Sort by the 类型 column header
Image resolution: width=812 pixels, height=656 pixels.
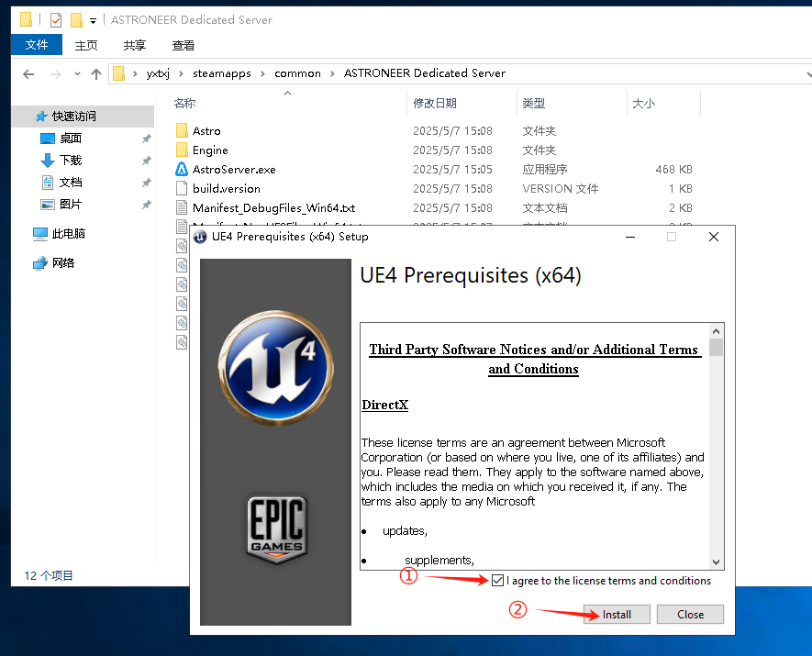(x=534, y=103)
